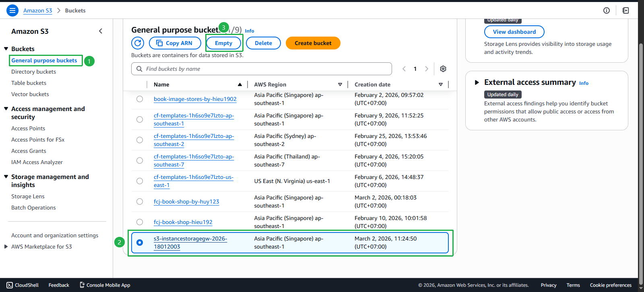644x292 pixels.
Task: Open bucket s3-instancestoragegw-2026-18012003
Action: [190, 243]
